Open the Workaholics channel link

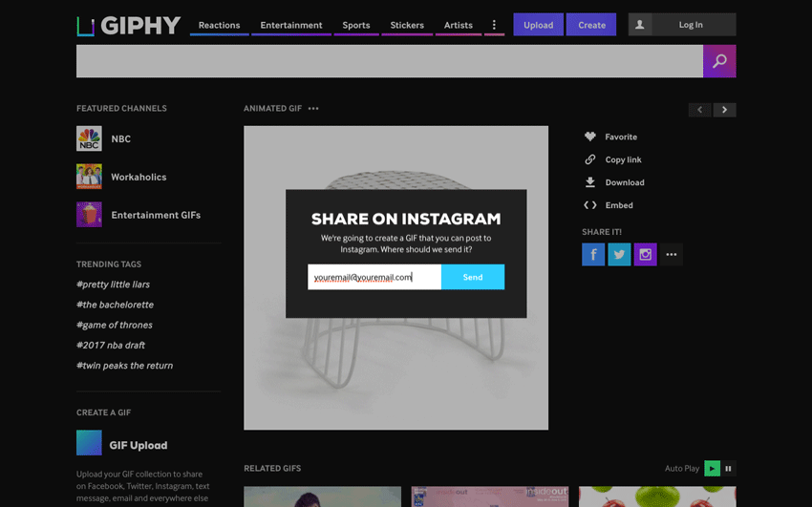click(139, 177)
